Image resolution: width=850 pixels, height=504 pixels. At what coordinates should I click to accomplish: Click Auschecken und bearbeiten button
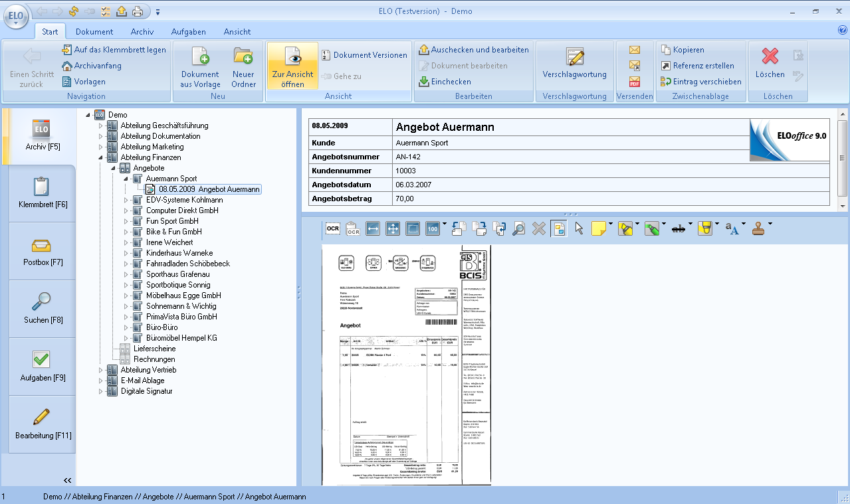[x=473, y=50]
